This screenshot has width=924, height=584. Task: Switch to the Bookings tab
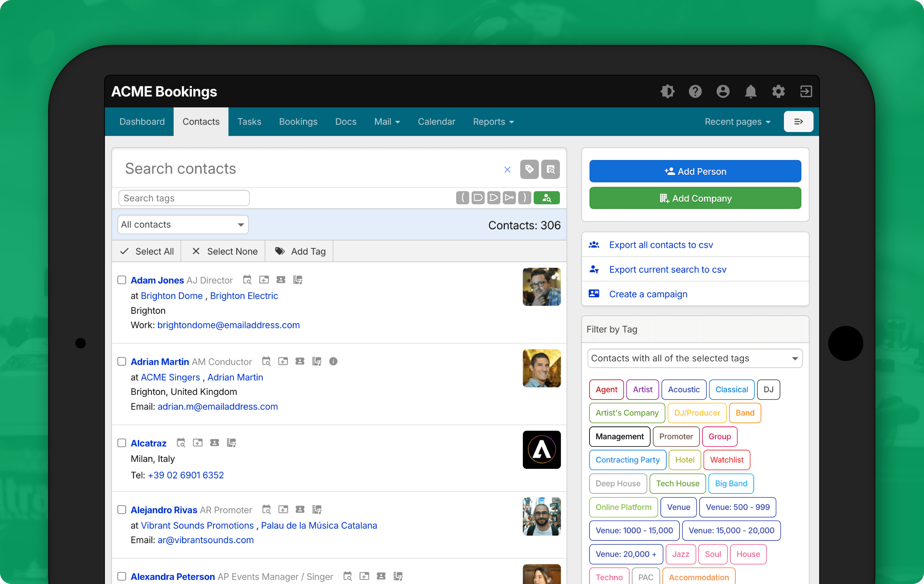(x=298, y=121)
